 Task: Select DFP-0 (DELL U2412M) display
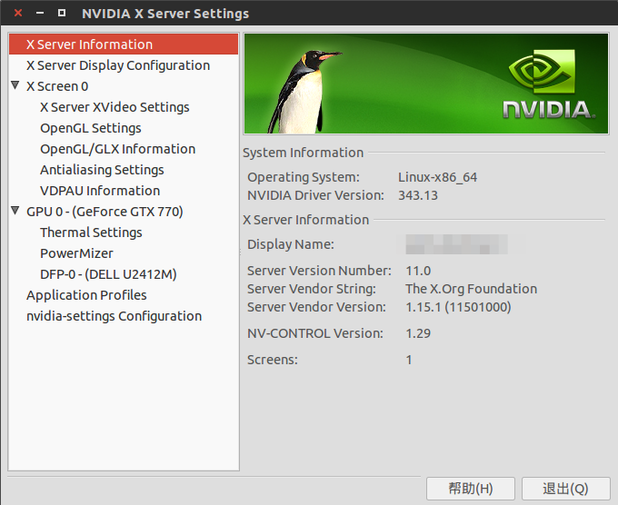108,275
